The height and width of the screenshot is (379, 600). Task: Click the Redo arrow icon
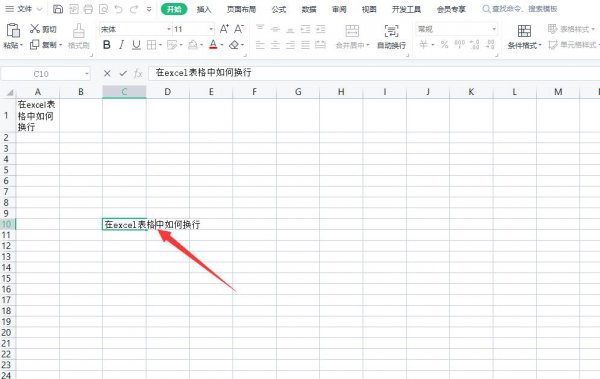134,9
